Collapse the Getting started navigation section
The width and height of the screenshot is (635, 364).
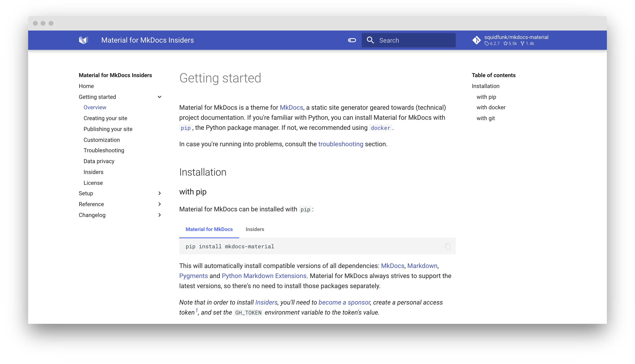point(160,97)
